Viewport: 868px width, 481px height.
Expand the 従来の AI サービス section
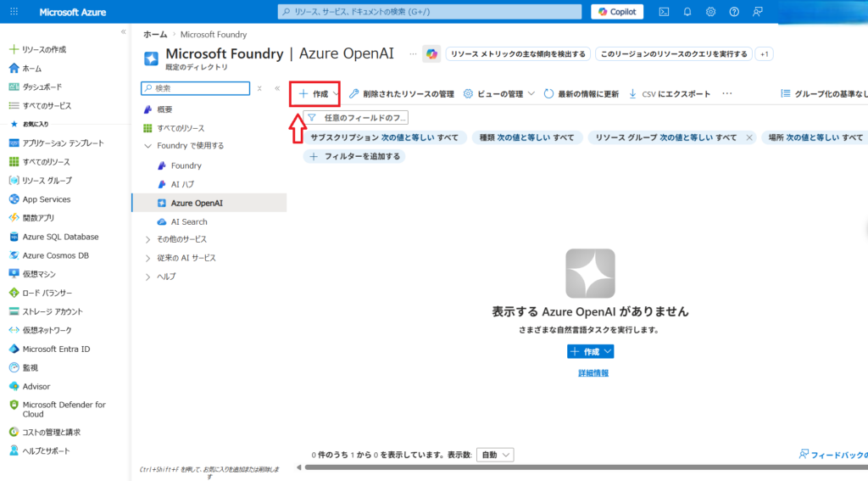[147, 258]
